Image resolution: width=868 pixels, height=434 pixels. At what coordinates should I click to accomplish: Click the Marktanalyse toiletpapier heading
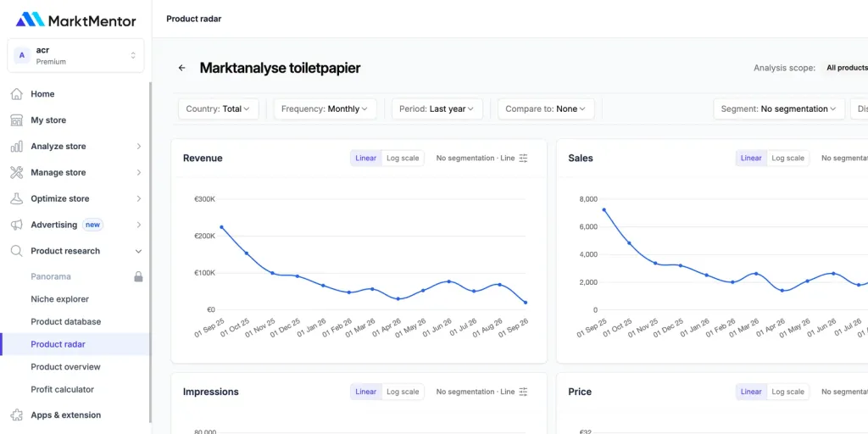(280, 68)
